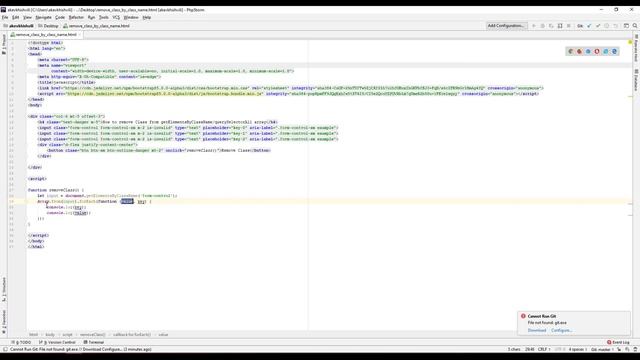Click the Run green arrow toolbar icon
The width and height of the screenshot is (640, 360).
click(x=533, y=26)
